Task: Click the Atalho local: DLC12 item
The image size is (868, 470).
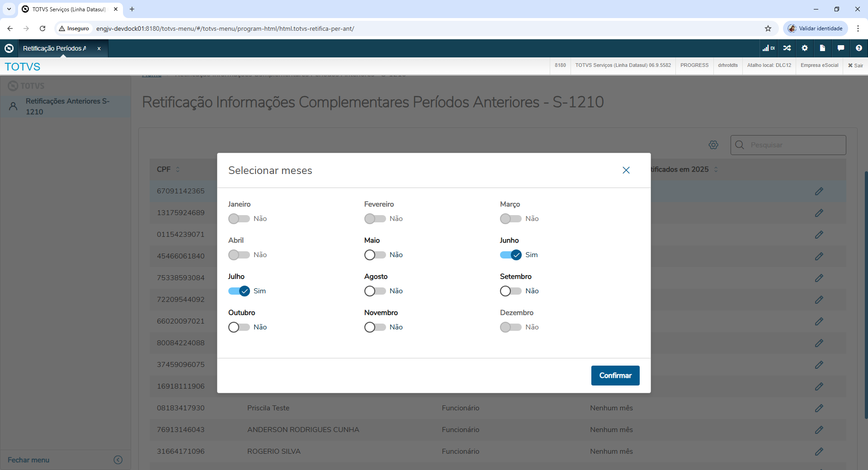Action: pyautogui.click(x=769, y=66)
